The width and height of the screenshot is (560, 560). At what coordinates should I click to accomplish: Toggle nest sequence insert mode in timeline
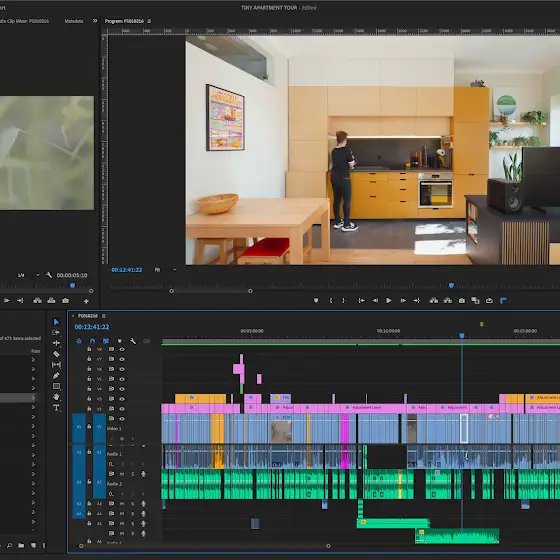[79, 341]
